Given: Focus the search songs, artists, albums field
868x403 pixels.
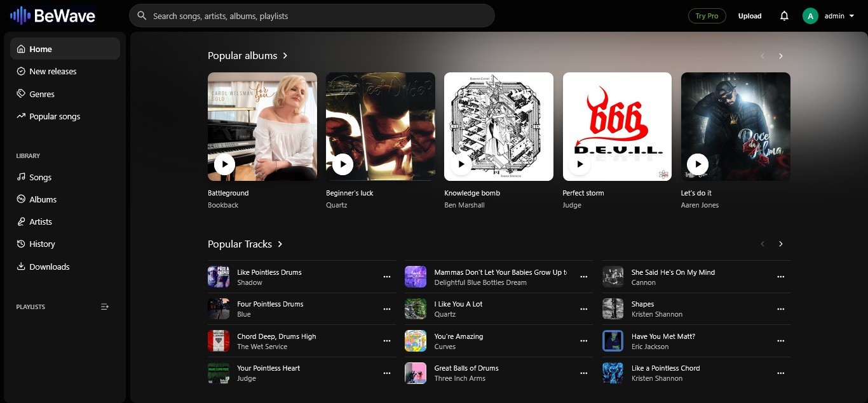Looking at the screenshot, I should tap(311, 16).
